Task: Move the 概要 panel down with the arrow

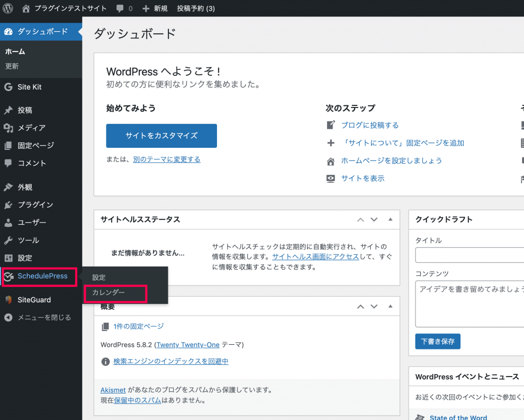Action: 374,306
